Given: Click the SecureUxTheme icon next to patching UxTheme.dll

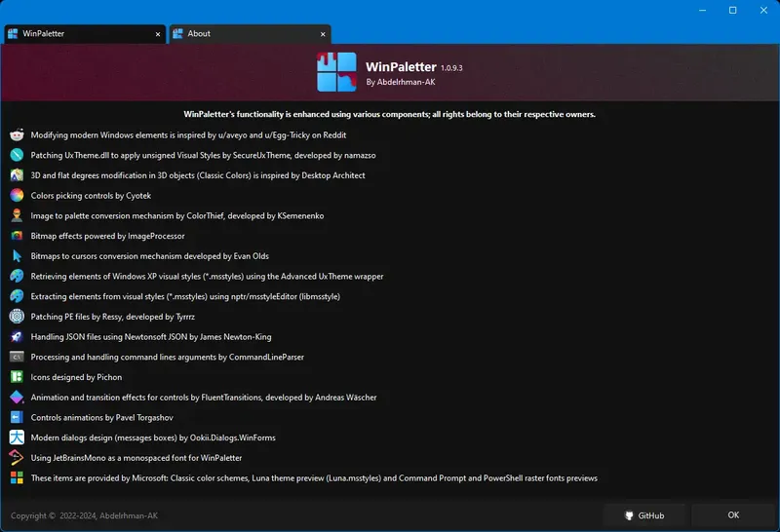Looking at the screenshot, I should pos(17,155).
